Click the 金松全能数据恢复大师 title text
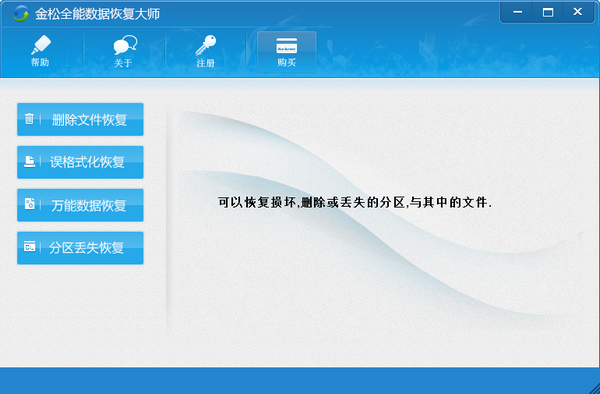Image resolution: width=600 pixels, height=394 pixels. tap(98, 14)
